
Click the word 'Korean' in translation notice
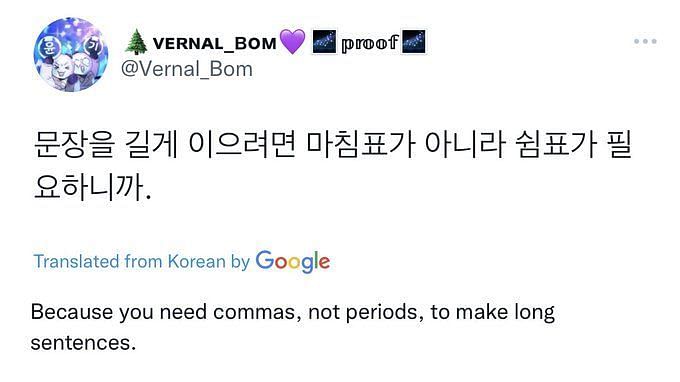click(x=196, y=261)
